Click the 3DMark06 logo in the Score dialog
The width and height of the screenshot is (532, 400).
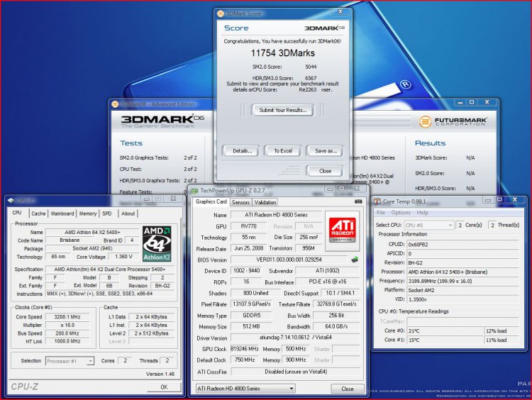click(x=324, y=28)
